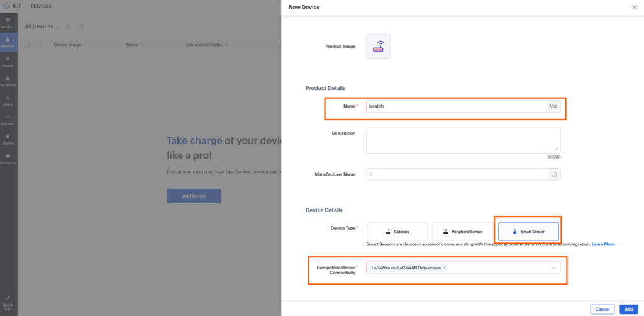The image size is (644, 316).
Task: Open the Learn More link
Action: coord(603,244)
